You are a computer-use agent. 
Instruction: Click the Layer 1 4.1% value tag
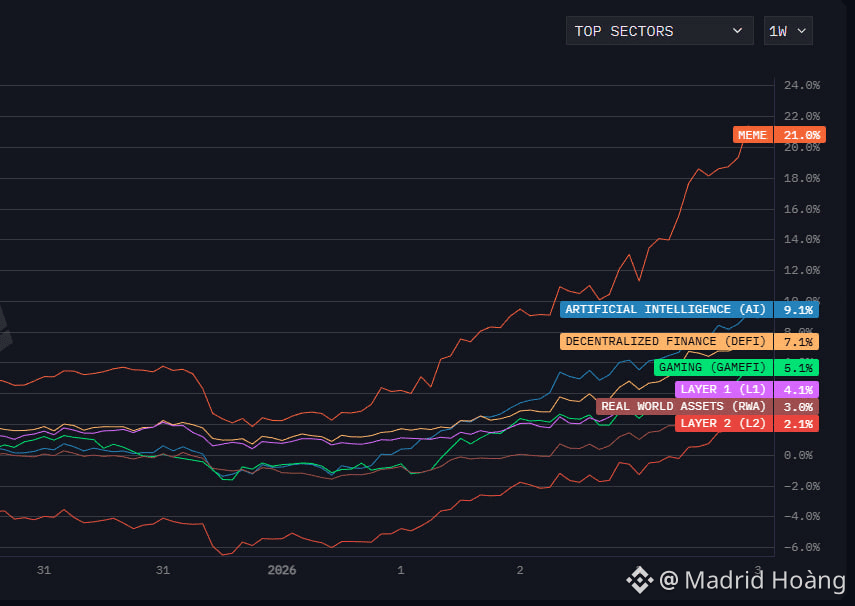797,389
